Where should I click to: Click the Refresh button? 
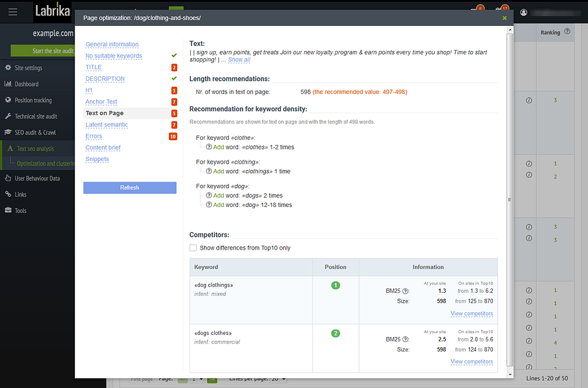[x=130, y=188]
